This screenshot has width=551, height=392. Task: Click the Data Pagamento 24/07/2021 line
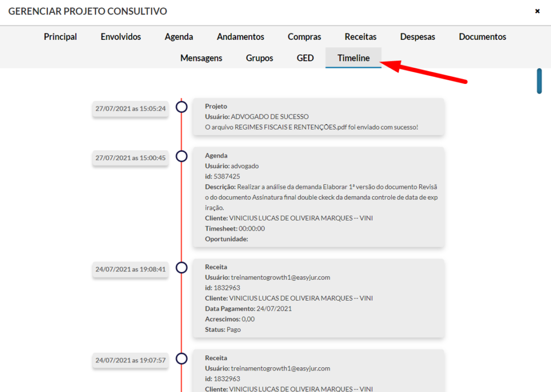[x=248, y=309]
